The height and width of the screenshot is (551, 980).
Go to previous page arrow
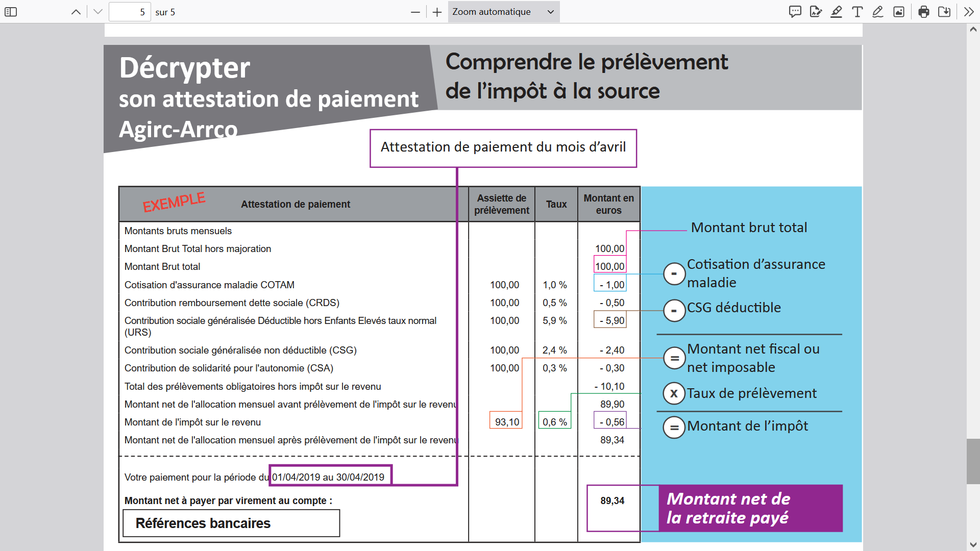(76, 12)
